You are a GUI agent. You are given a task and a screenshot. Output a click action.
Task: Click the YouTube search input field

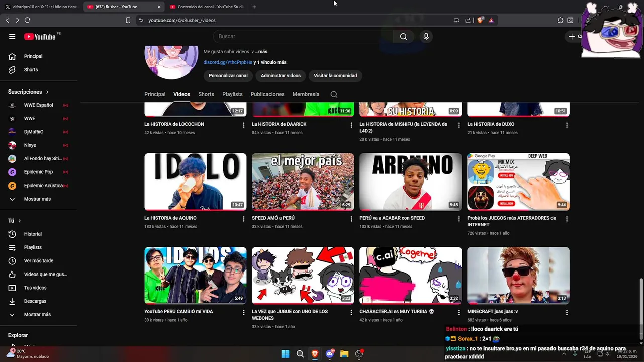[x=303, y=36]
